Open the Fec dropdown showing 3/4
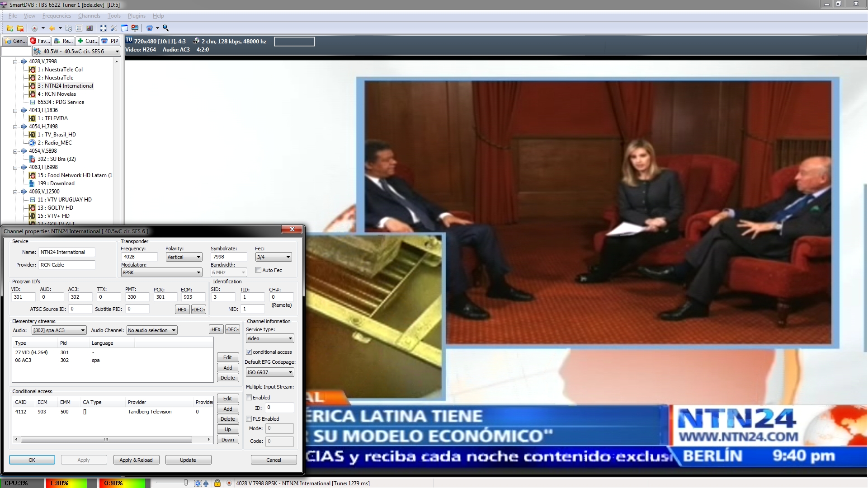Screen dimensions: 868x488 274,257
